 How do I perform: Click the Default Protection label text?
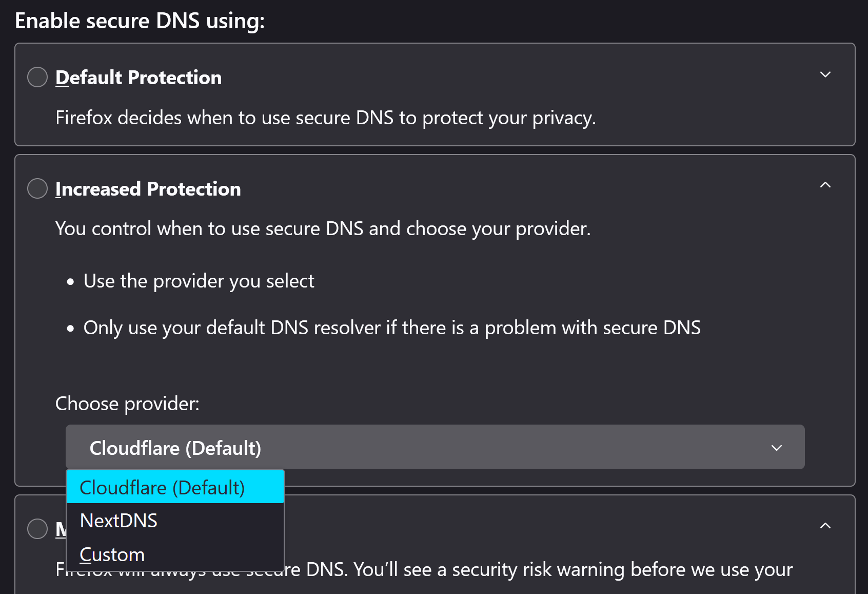[139, 78]
